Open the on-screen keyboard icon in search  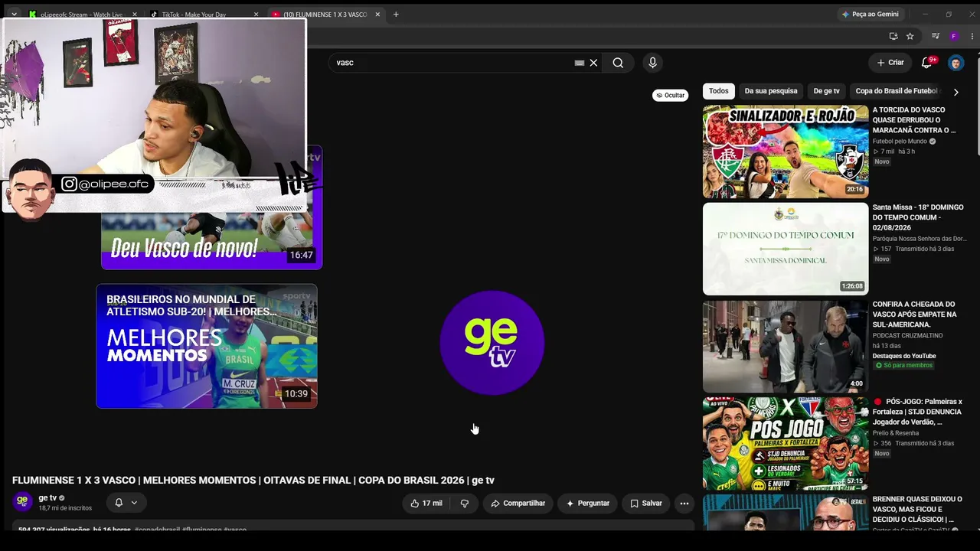point(580,63)
